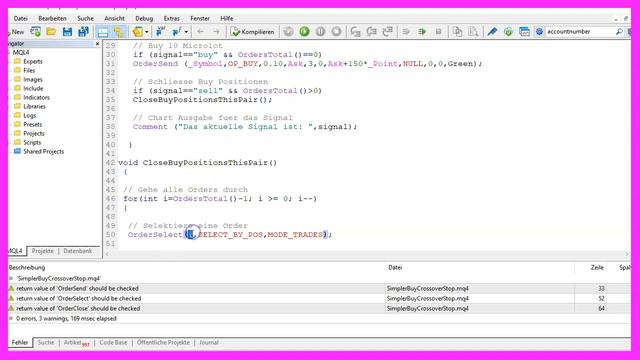Click the small grey stop square icon
Image resolution: width=640 pixels, height=360 pixels.
[x=438, y=31]
